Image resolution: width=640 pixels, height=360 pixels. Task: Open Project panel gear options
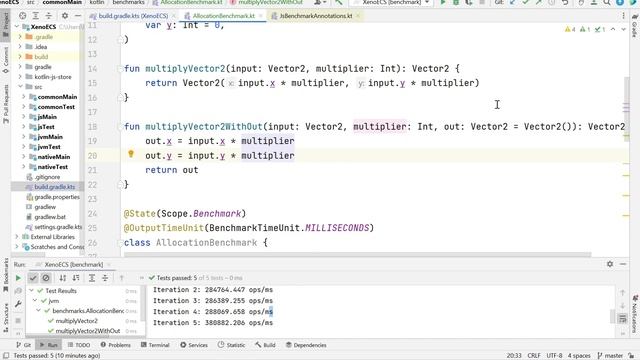point(65,16)
